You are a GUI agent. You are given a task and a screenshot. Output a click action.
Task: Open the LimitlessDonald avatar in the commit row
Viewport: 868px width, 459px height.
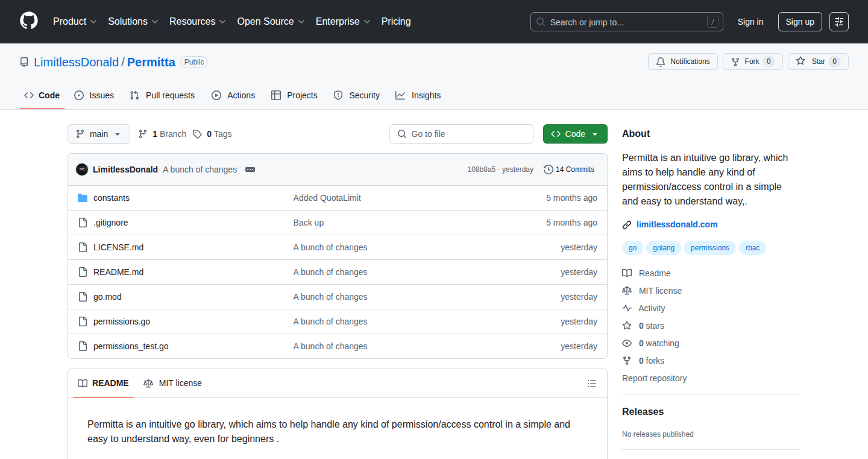click(82, 169)
